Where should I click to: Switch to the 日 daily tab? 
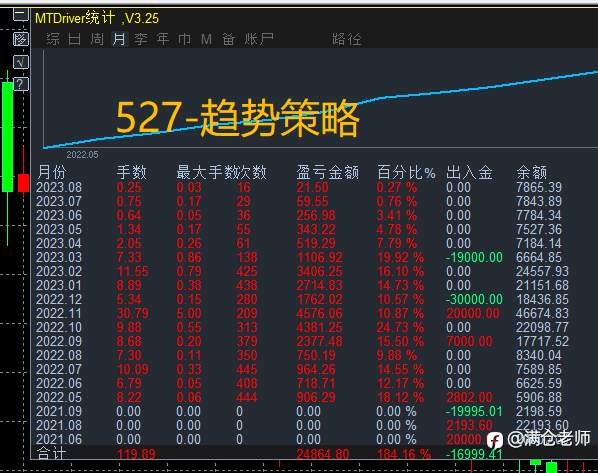75,39
